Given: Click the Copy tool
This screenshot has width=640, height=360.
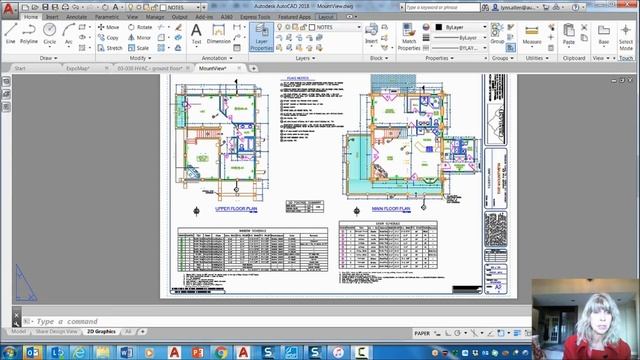Looking at the screenshot, I should [x=108, y=38].
